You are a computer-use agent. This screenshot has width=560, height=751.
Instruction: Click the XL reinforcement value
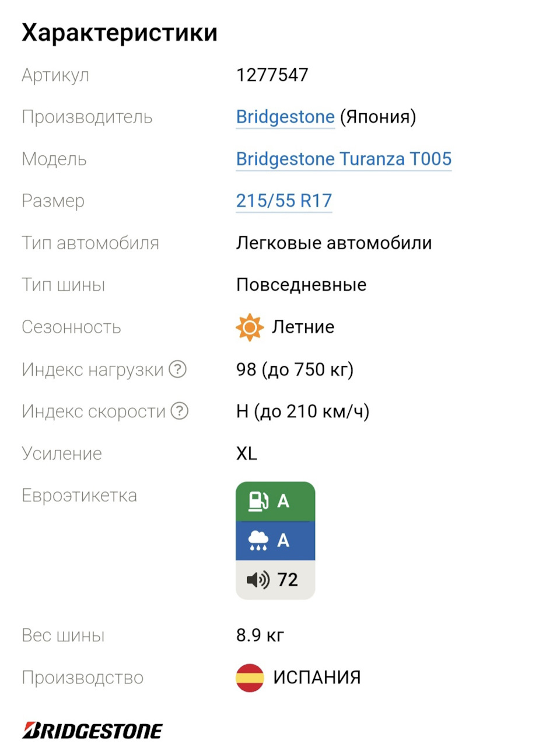coord(246,453)
